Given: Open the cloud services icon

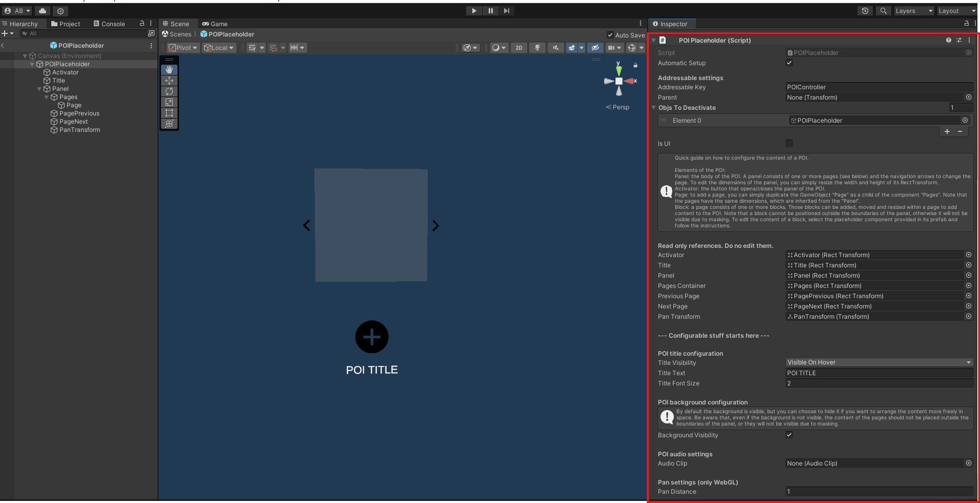Looking at the screenshot, I should click(x=43, y=11).
